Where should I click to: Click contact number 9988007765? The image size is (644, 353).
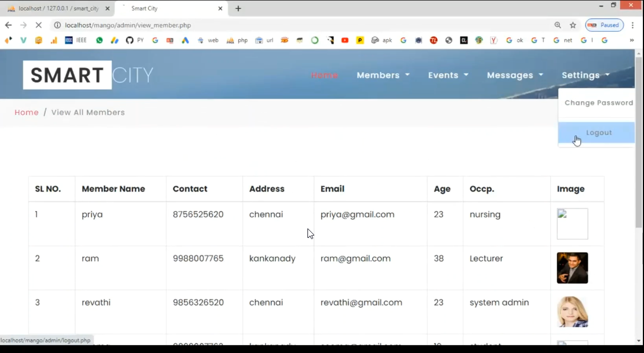coord(198,259)
